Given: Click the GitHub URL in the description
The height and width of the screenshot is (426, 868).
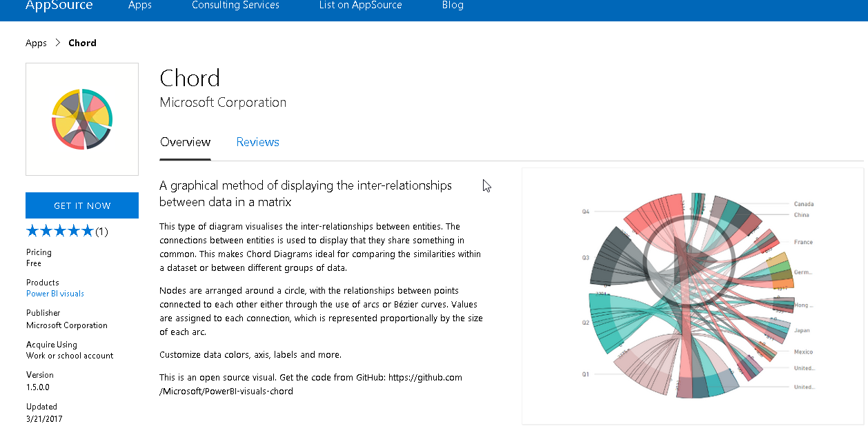Looking at the screenshot, I should click(x=310, y=385).
